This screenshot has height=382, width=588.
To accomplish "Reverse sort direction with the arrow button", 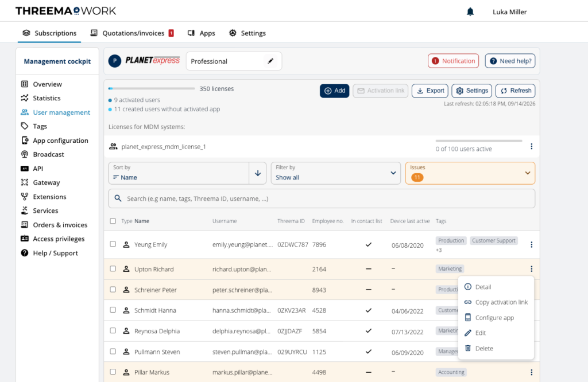I will pyautogui.click(x=258, y=173).
